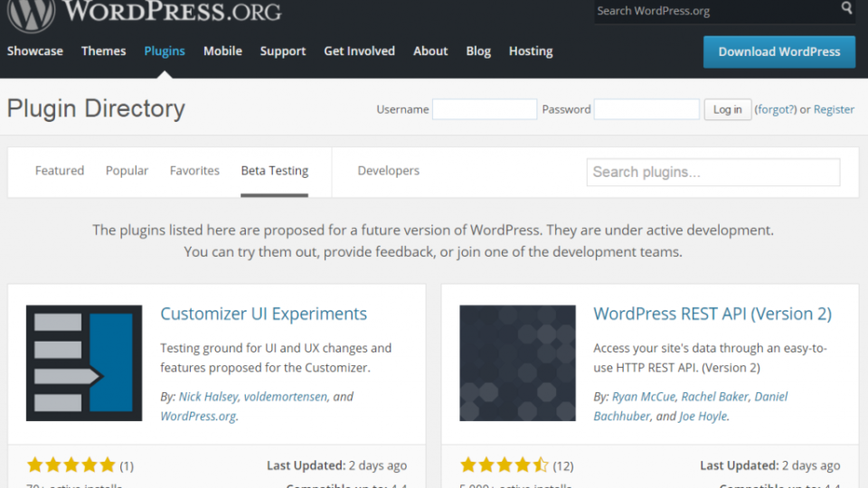Click the search magnifier icon in header
868x488 pixels.
(x=846, y=8)
